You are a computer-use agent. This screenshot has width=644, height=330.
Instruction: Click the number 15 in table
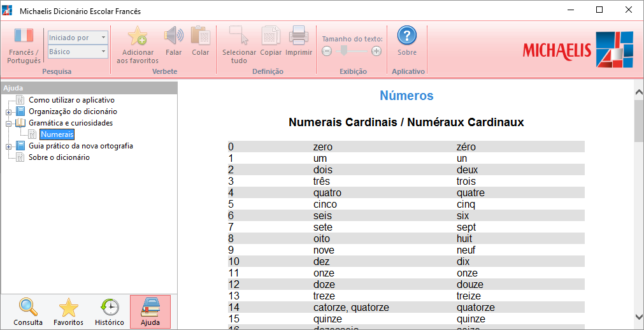(x=233, y=319)
